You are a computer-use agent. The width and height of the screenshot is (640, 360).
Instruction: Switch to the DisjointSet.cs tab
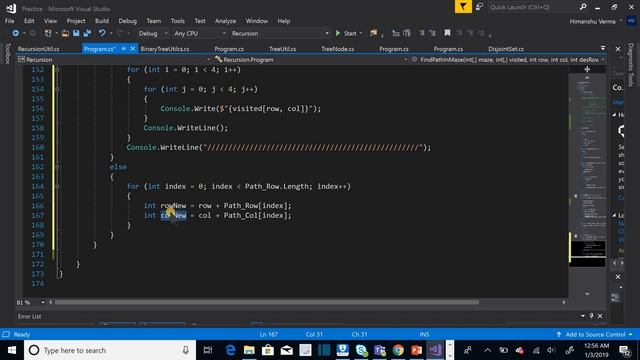[x=506, y=49]
